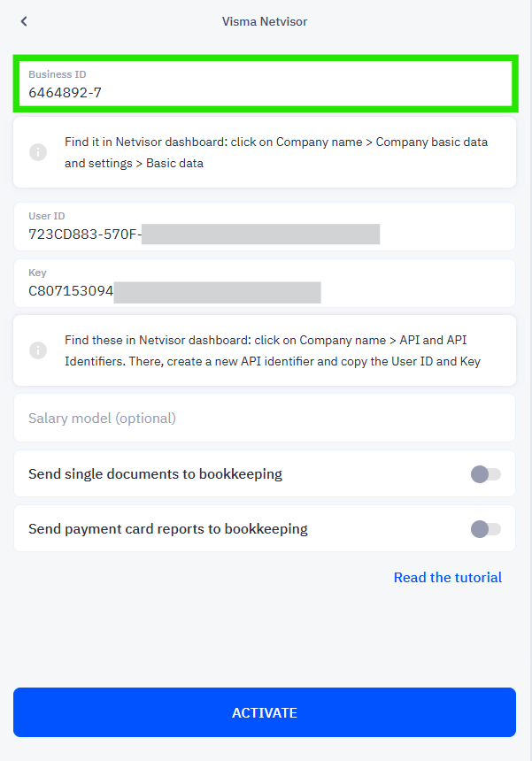Toggle Send payment card reports to bookkeeping
Screen dimensions: 532x761
pyautogui.click(x=485, y=529)
